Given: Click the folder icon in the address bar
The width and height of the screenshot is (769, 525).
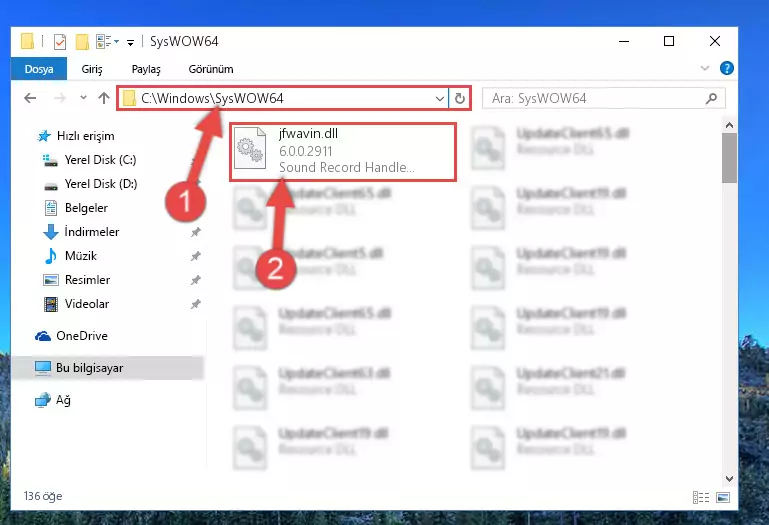Looking at the screenshot, I should click(x=129, y=99).
